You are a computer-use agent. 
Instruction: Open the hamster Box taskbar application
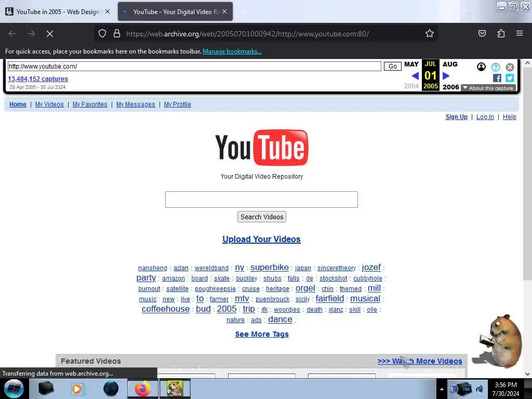pos(175,389)
